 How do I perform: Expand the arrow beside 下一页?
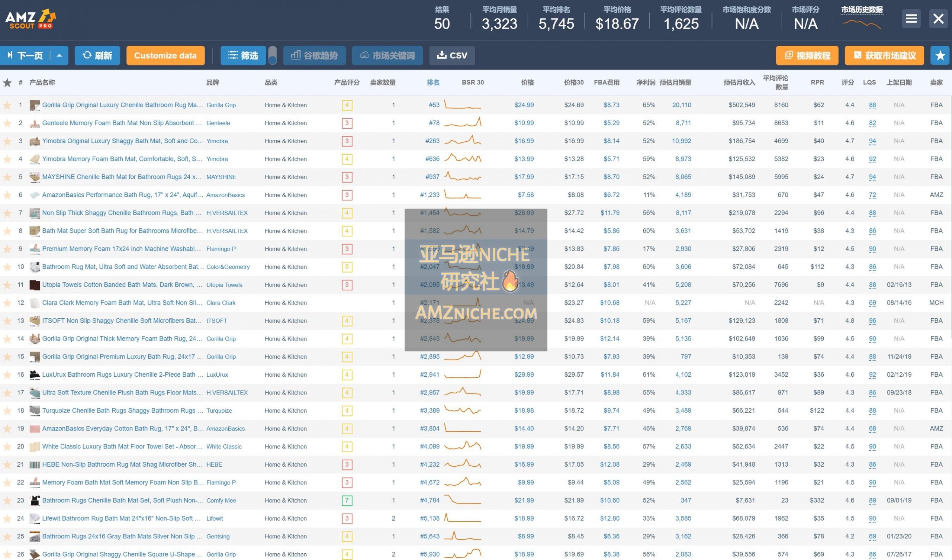(x=59, y=55)
